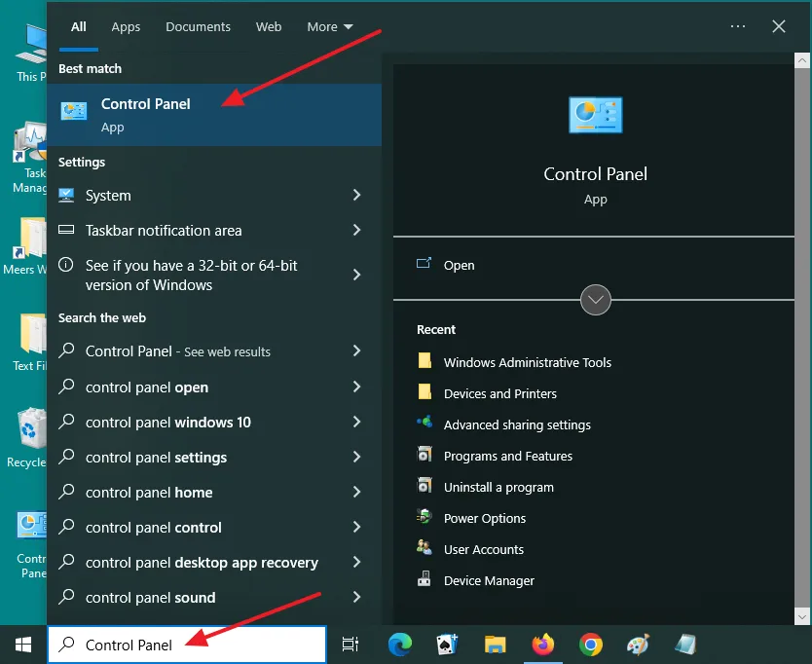Open Device Manager recent item
Image resolution: width=812 pixels, height=664 pixels.
pos(489,580)
